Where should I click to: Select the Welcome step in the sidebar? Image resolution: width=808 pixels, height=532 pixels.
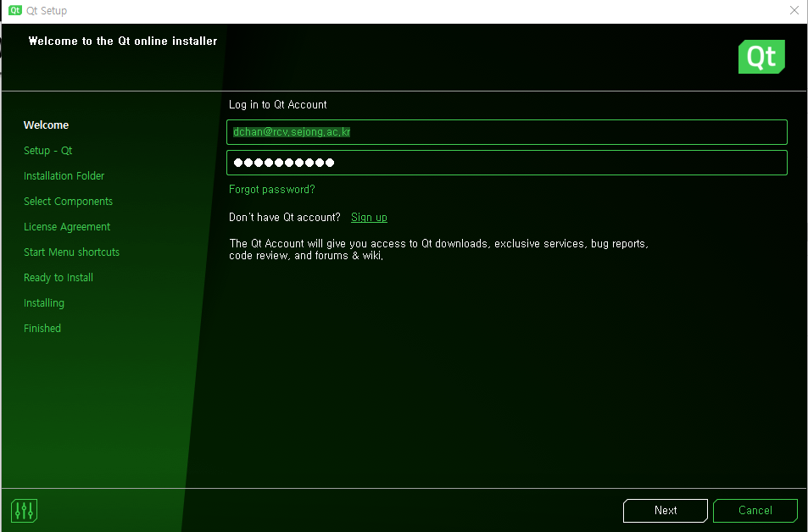click(x=46, y=125)
